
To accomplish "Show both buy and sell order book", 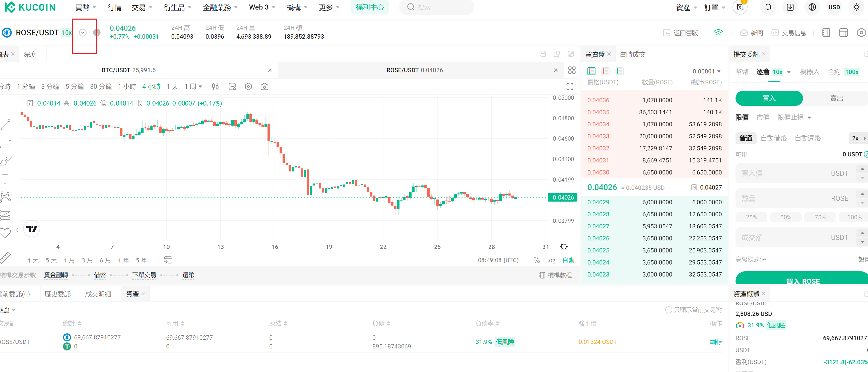I will 591,71.
